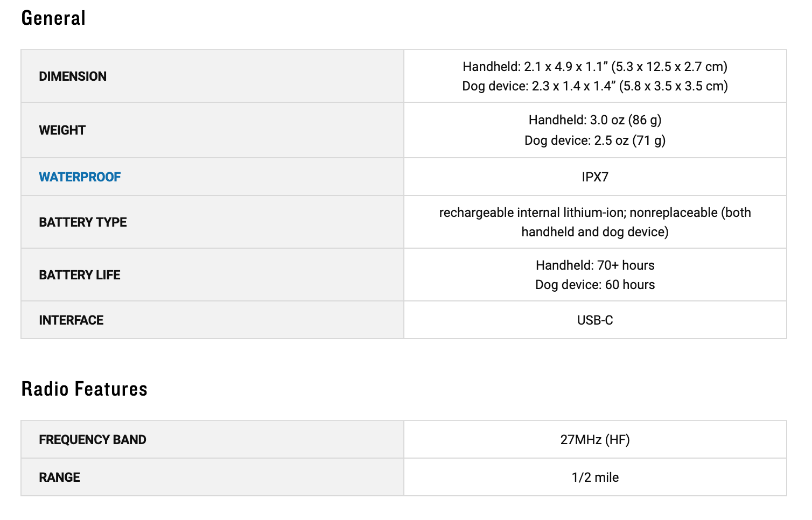Click the 1/2 mile range value
Screen dimensions: 812x520
(x=594, y=477)
